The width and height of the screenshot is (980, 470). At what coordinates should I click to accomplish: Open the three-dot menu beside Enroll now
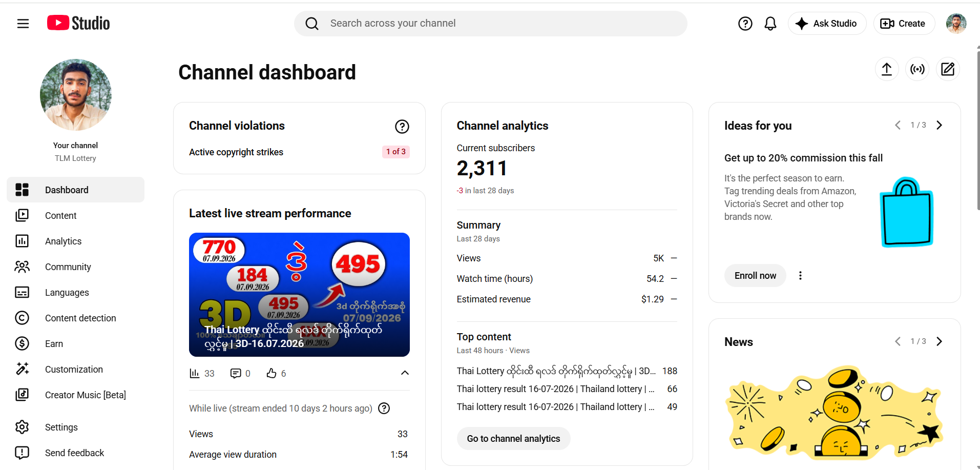(x=800, y=276)
